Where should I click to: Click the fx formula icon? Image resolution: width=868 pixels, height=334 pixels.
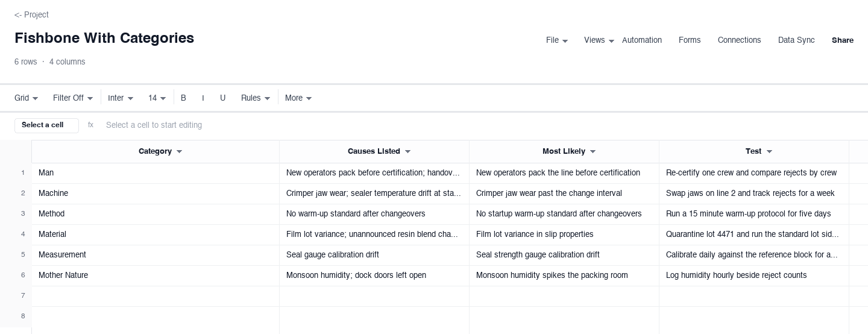tap(90, 125)
